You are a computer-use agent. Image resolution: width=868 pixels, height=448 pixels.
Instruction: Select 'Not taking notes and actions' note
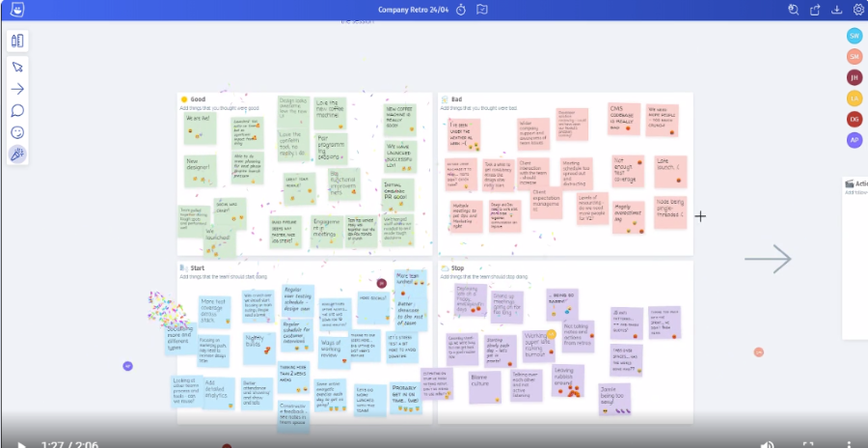tap(578, 336)
